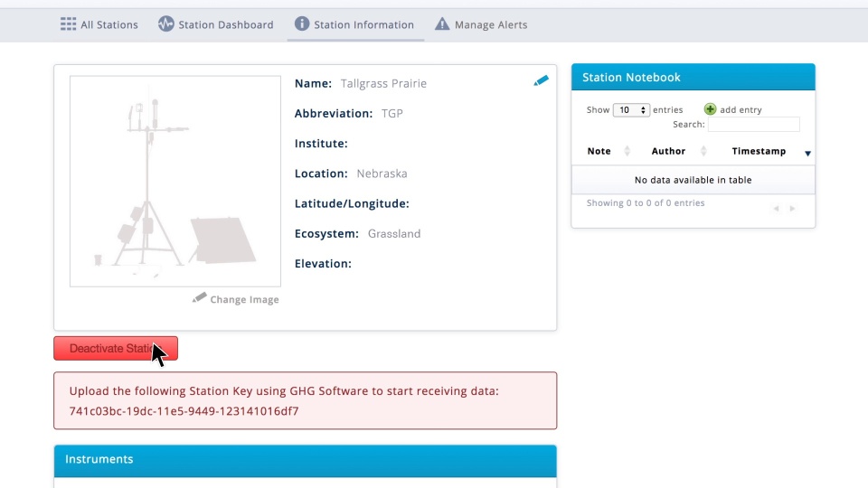Click the Station Information info icon

[x=302, y=23]
